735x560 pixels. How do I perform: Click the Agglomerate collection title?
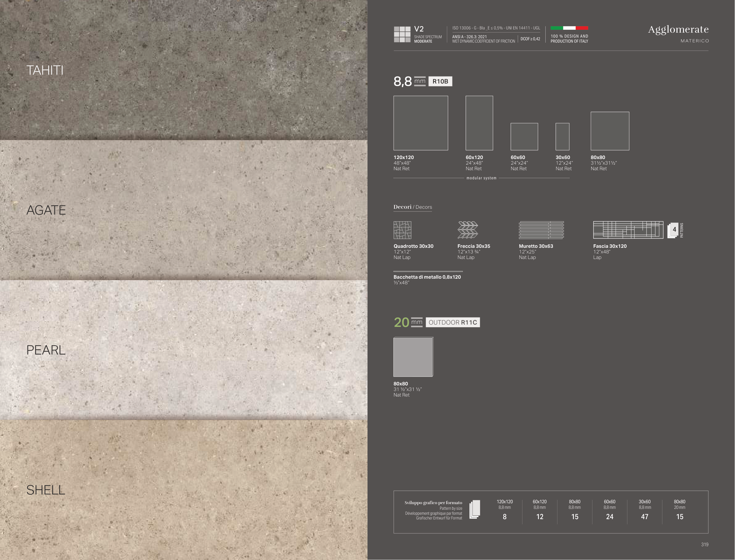(x=678, y=29)
